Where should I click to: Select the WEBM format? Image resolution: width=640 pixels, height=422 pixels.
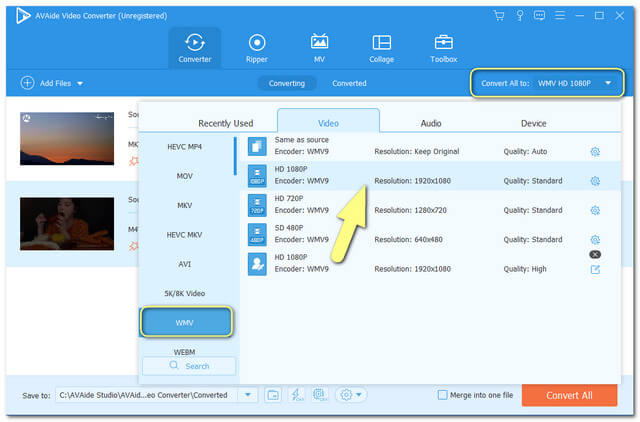click(184, 351)
